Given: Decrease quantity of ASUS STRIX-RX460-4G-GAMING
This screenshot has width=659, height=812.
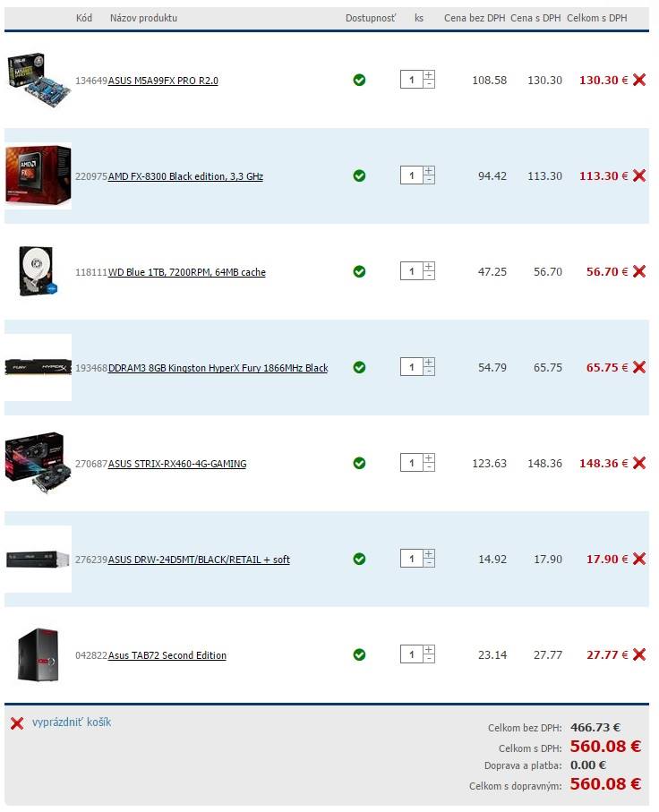Looking at the screenshot, I should 429,467.
